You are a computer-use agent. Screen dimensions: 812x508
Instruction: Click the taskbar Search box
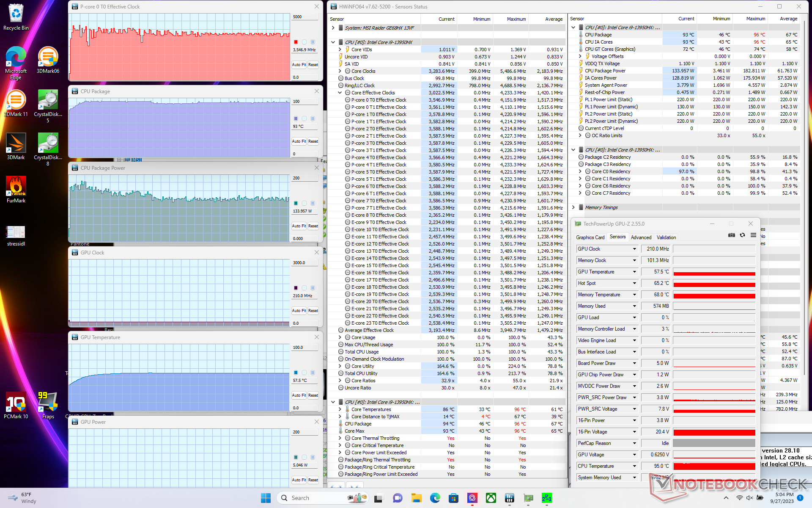point(322,498)
